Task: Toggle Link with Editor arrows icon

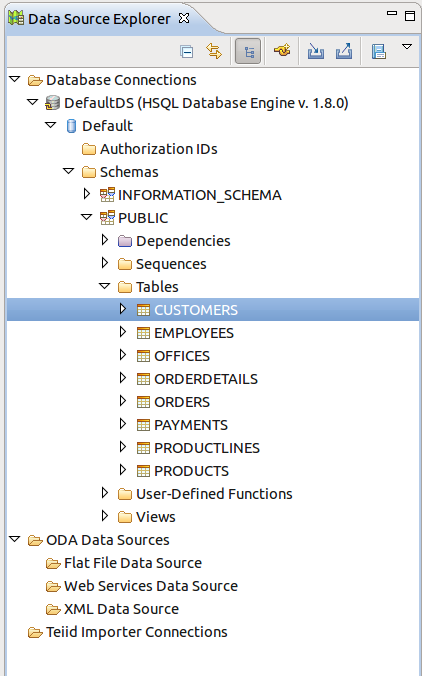Action: tap(214, 51)
